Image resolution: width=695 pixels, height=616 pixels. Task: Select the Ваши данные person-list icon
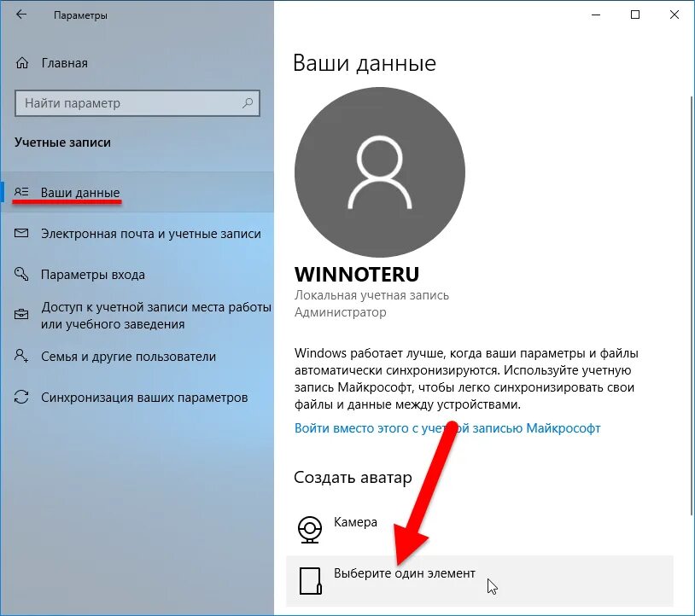pos(21,192)
